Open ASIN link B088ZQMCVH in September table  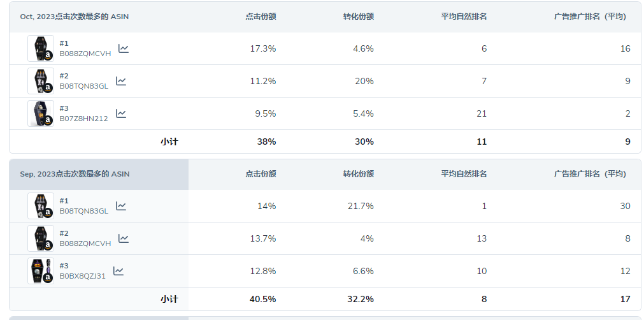click(x=85, y=244)
